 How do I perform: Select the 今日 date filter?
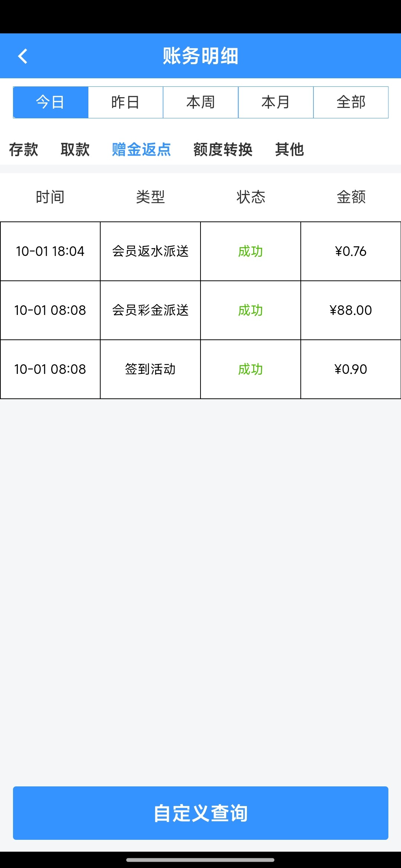tap(50, 102)
